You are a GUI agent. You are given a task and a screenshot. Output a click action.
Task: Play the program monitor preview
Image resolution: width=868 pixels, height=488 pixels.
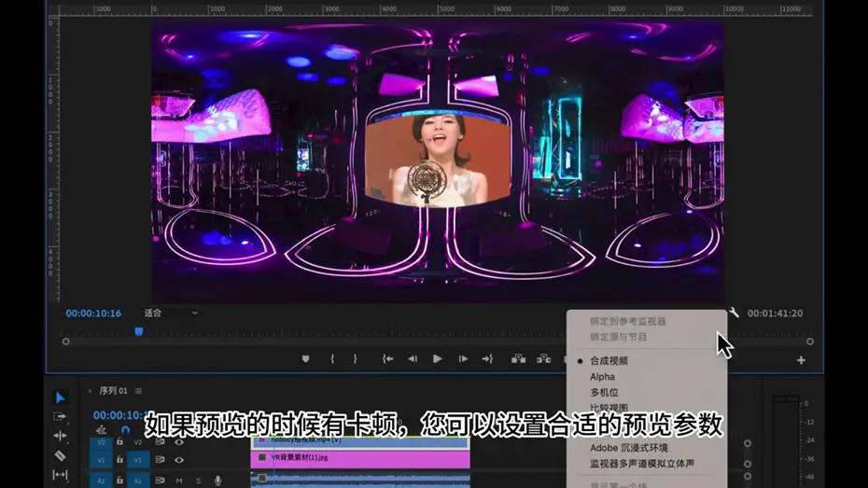click(438, 359)
